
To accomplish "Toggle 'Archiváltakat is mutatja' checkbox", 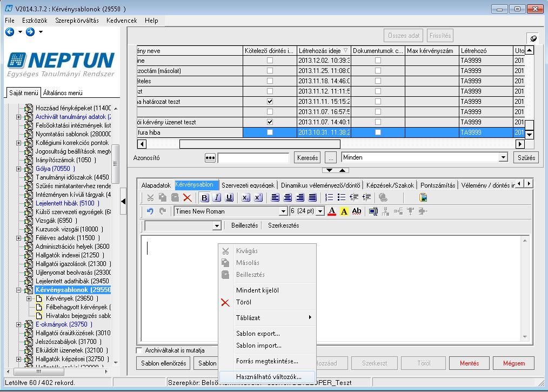I will (139, 350).
